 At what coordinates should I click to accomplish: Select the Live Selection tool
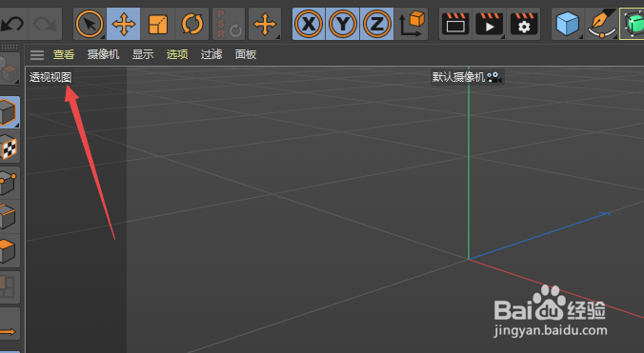pos(90,24)
